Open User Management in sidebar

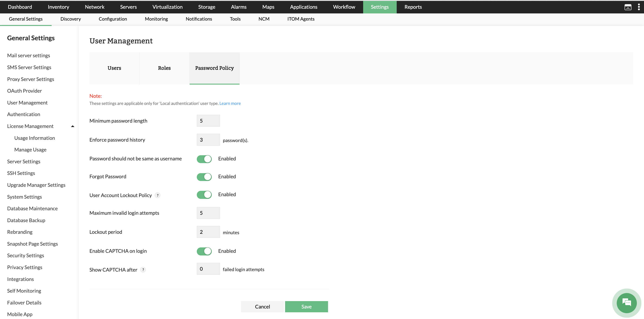point(27,103)
